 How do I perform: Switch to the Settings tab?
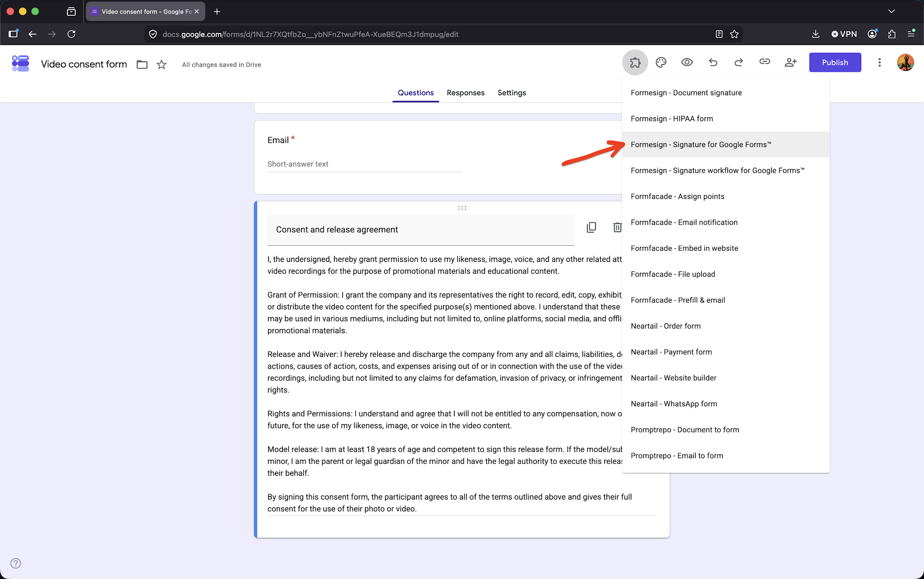(512, 92)
